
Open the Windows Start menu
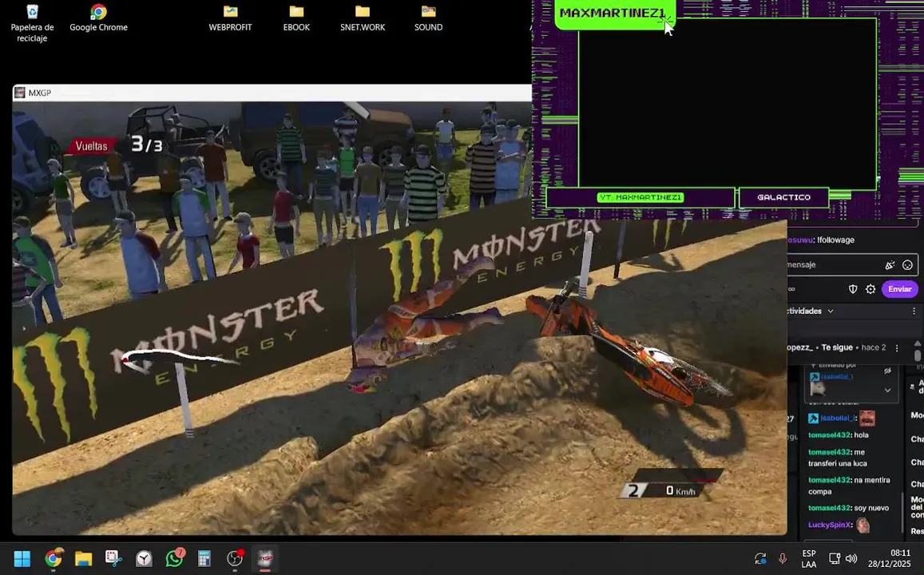tap(22, 558)
